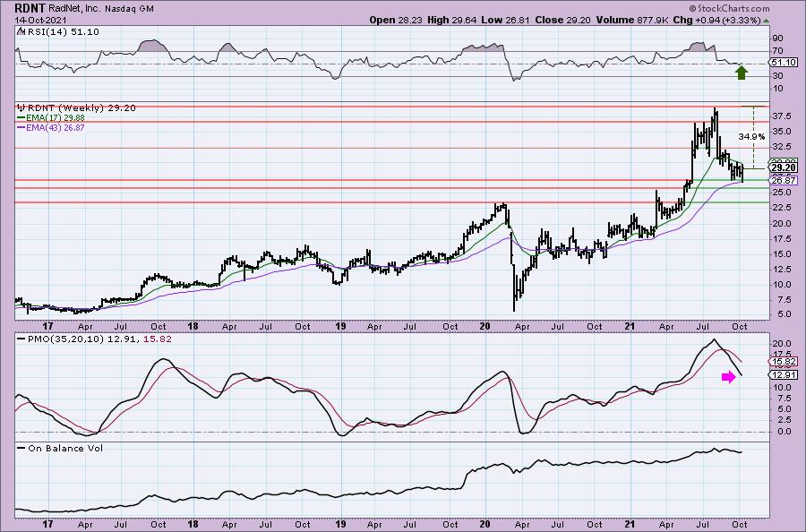806x532 pixels.
Task: Click the Chg +0.94 (+3.33%) value
Action: click(x=716, y=20)
